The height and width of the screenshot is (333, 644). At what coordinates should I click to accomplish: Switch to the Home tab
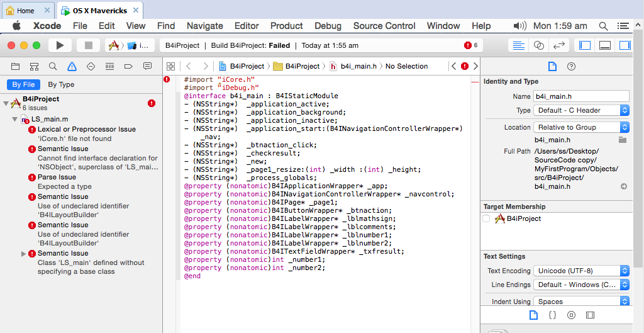pyautogui.click(x=27, y=11)
